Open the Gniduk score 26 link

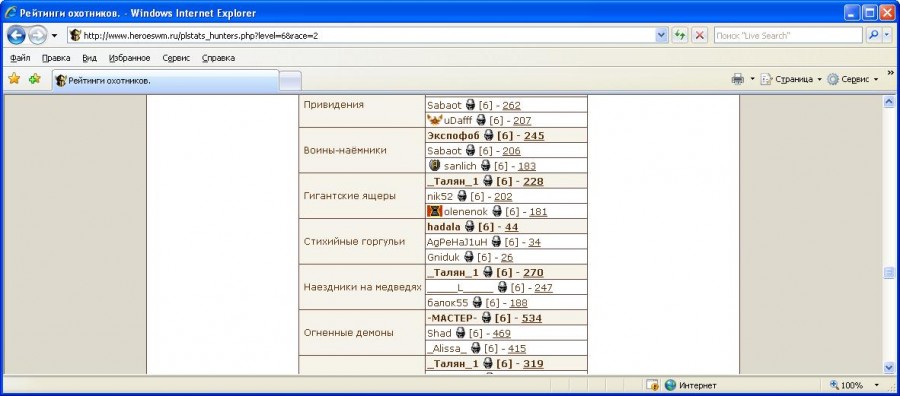(507, 258)
